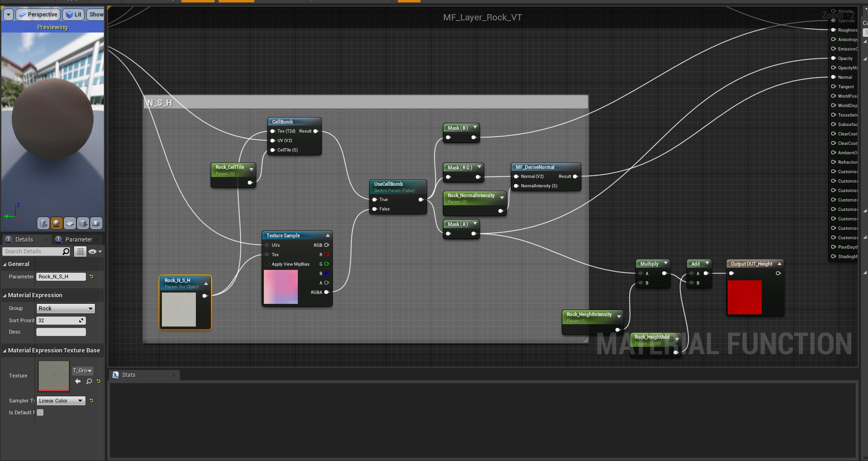This screenshot has height=461, width=868.
Task: Switch preview to plane mesh
Action: click(70, 223)
